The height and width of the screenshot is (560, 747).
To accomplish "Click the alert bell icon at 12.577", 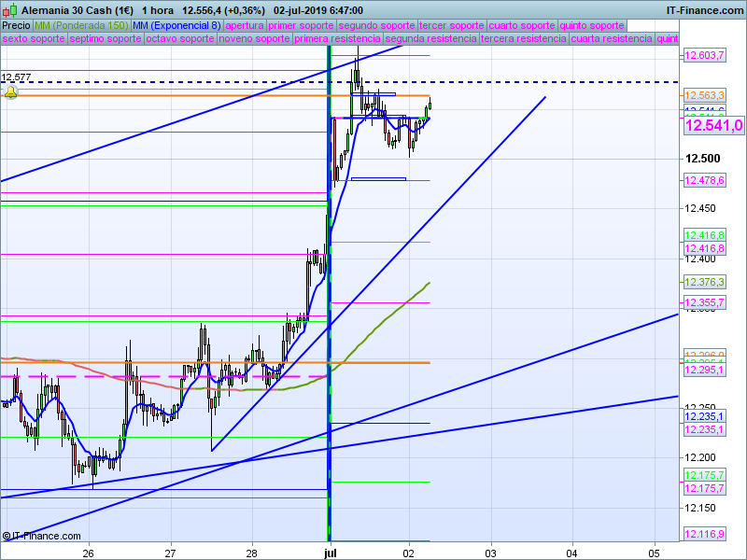I will coord(10,91).
